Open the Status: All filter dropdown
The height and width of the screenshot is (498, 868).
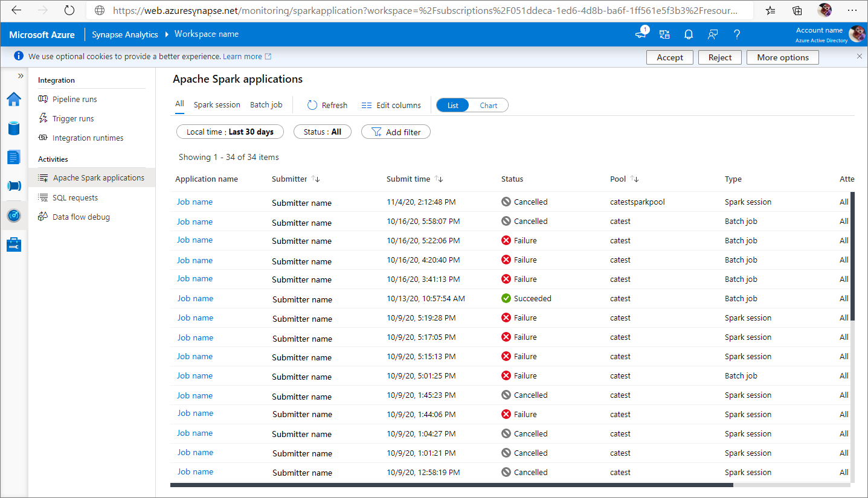pos(322,132)
